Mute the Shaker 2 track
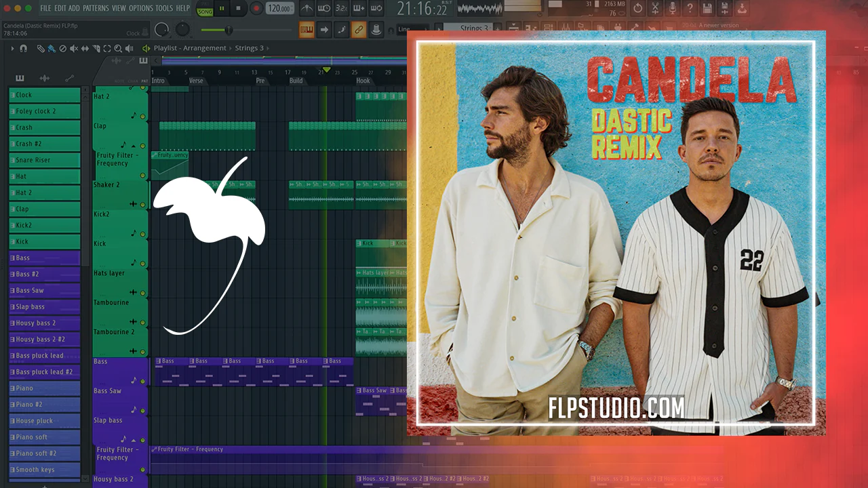868x488 pixels. (142, 204)
